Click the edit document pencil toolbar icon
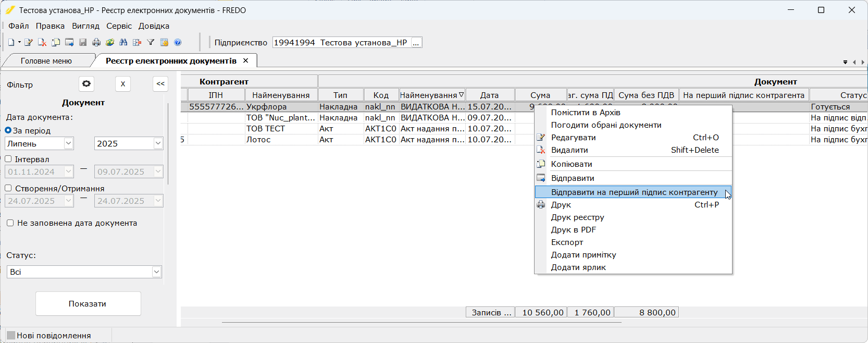 (x=29, y=42)
